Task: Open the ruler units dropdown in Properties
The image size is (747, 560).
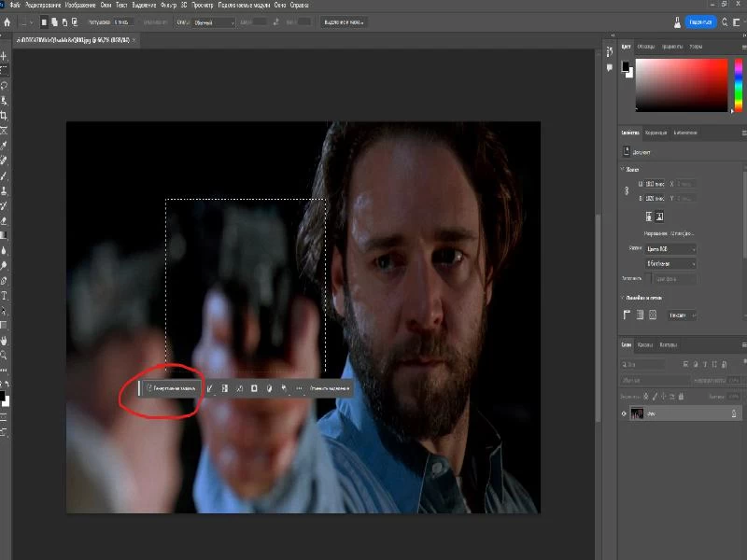Action: [x=682, y=315]
